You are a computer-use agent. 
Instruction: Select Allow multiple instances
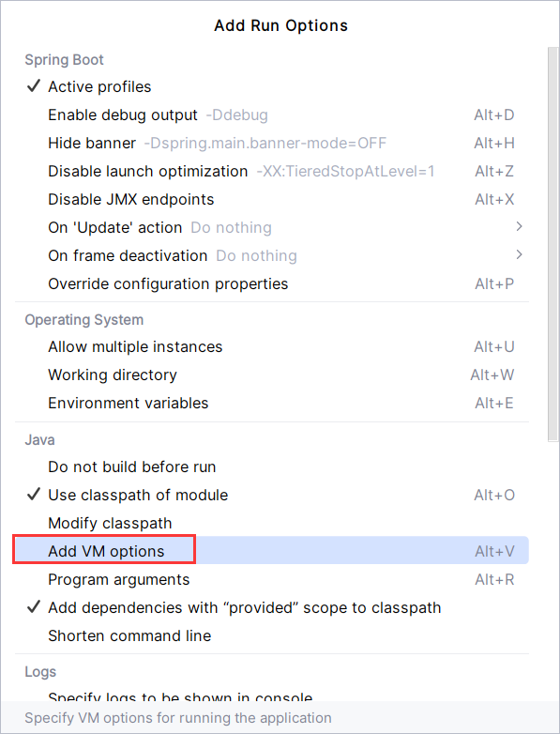pos(272,347)
